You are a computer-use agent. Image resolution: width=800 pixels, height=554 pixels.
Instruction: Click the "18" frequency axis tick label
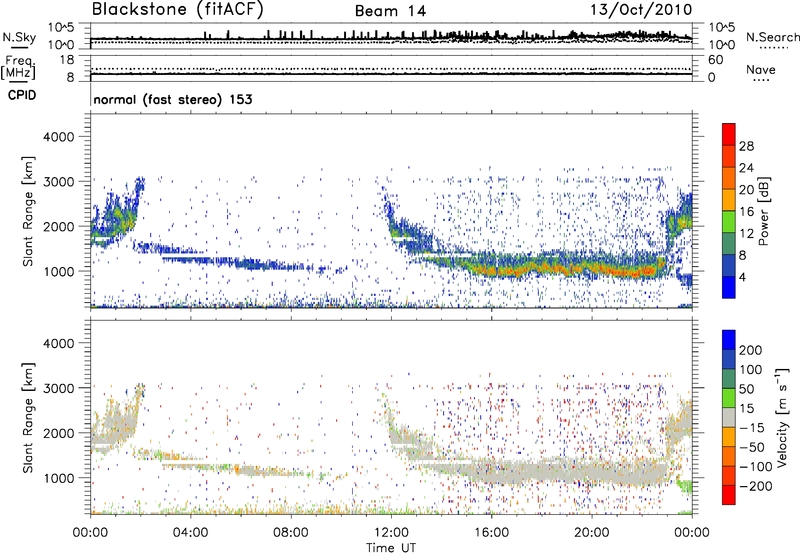pos(67,60)
